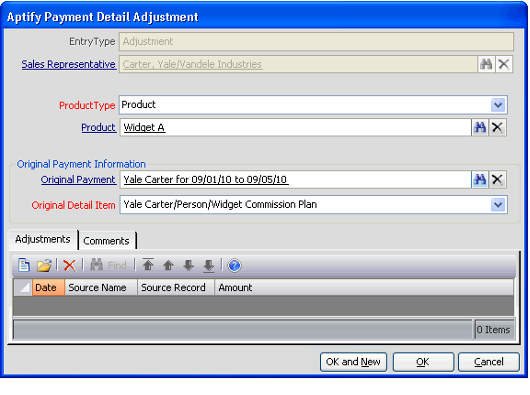Click the Cancel button
Image resolution: width=530 pixels, height=395 pixels.
[x=489, y=362]
